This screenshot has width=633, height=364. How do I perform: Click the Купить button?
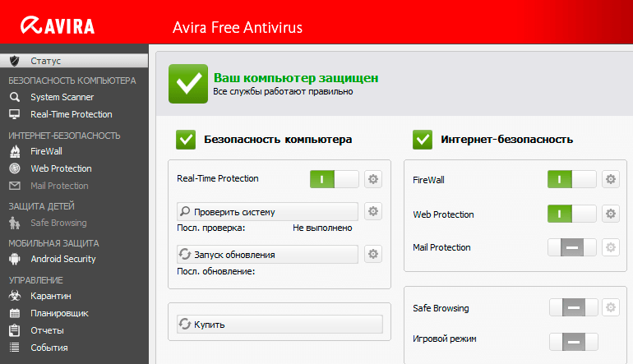(x=280, y=325)
